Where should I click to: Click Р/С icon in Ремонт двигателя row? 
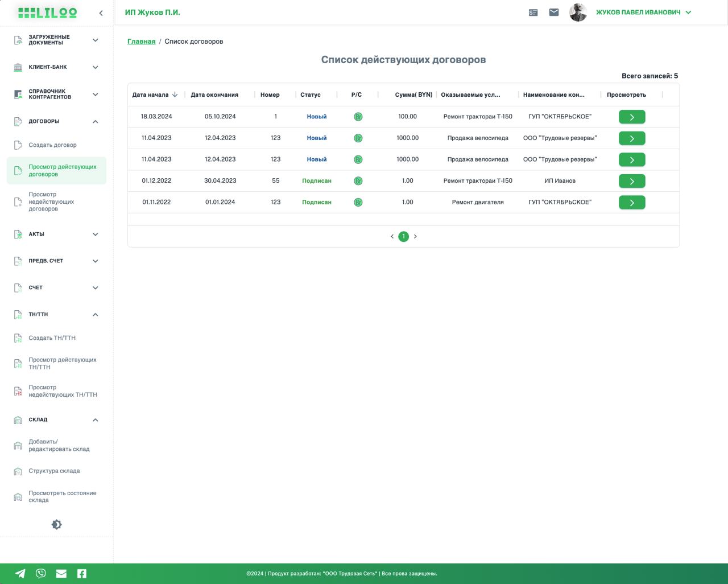(x=358, y=202)
